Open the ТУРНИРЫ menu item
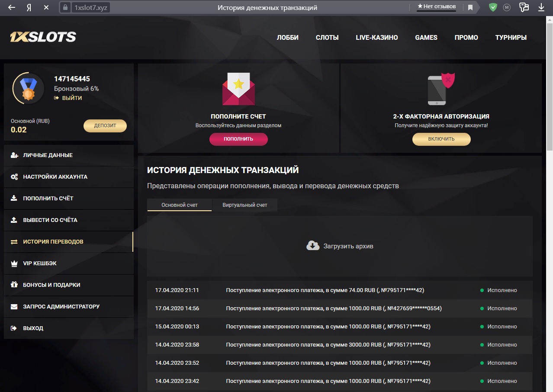 511,38
